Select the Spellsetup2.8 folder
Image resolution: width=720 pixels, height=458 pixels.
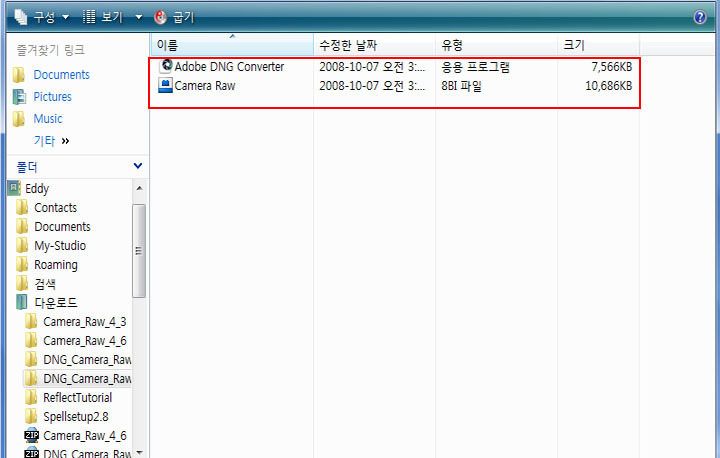76,417
